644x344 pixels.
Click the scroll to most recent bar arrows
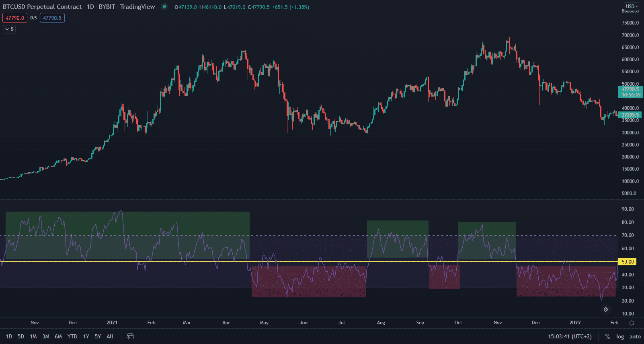(x=606, y=309)
